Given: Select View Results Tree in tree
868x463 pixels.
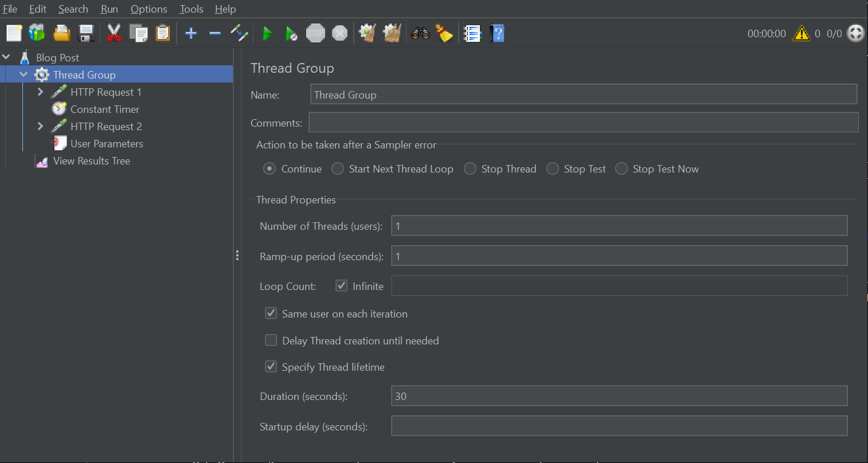Looking at the screenshot, I should (92, 161).
